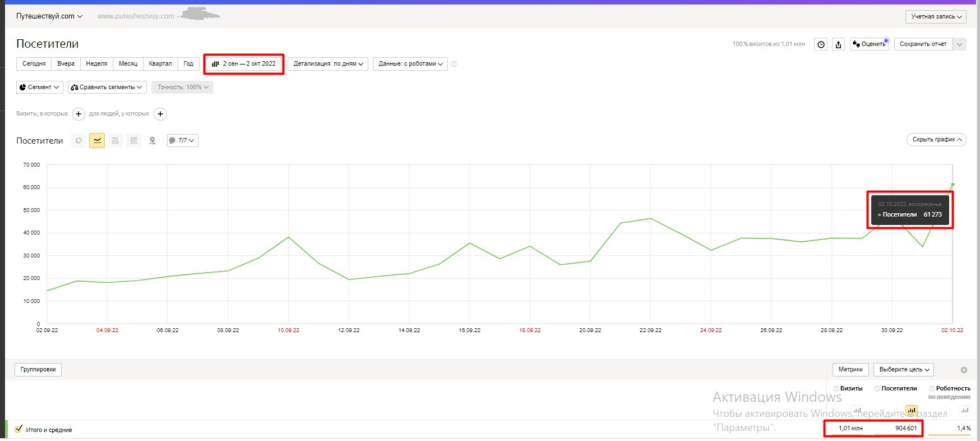
Task: Open 'Сравнить сегменты' dropdown
Action: click(x=107, y=87)
